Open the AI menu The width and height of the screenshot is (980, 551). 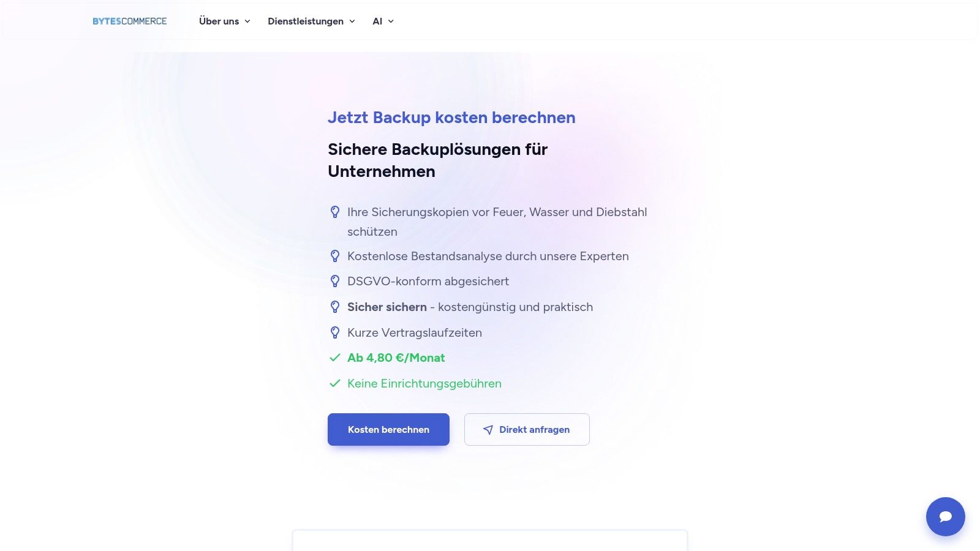(383, 21)
